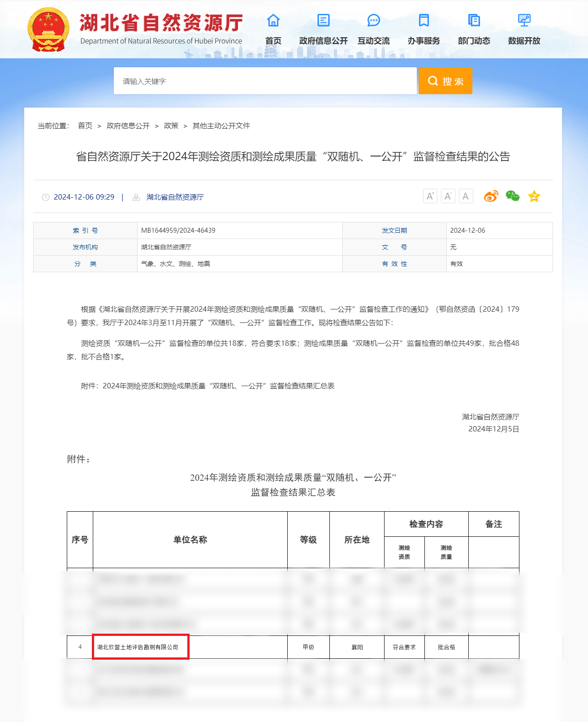Click the 政府信息公开 document icon
This screenshot has height=722, width=588.
(x=324, y=21)
